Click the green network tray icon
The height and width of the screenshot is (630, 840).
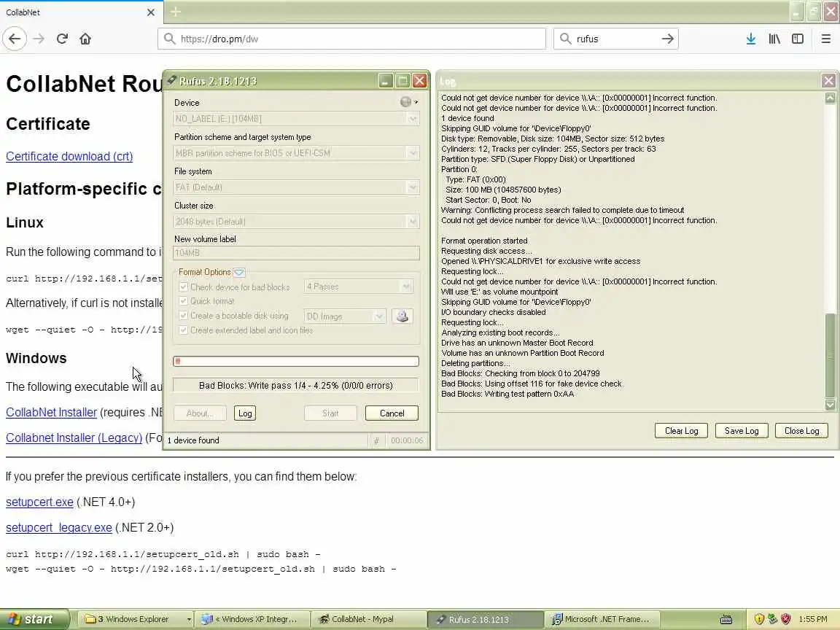[x=772, y=619]
